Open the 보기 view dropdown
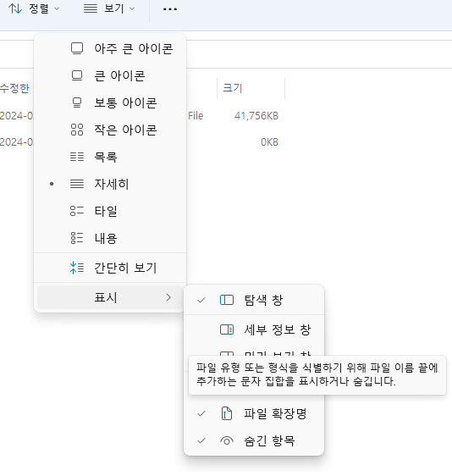This screenshot has height=476, width=452. (109, 8)
